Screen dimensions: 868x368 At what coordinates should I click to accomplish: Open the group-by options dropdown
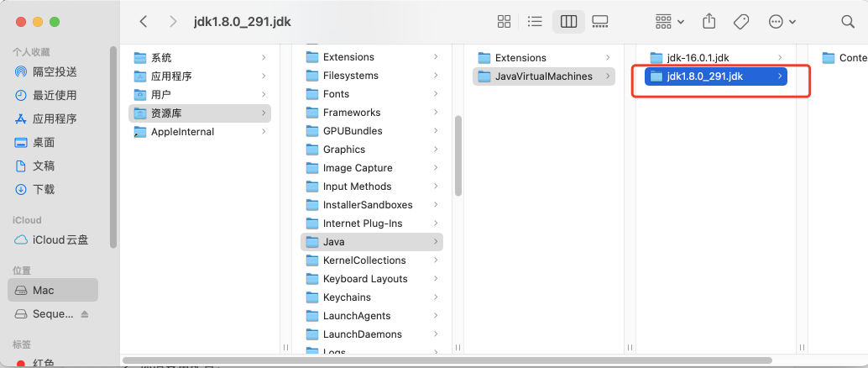point(669,22)
